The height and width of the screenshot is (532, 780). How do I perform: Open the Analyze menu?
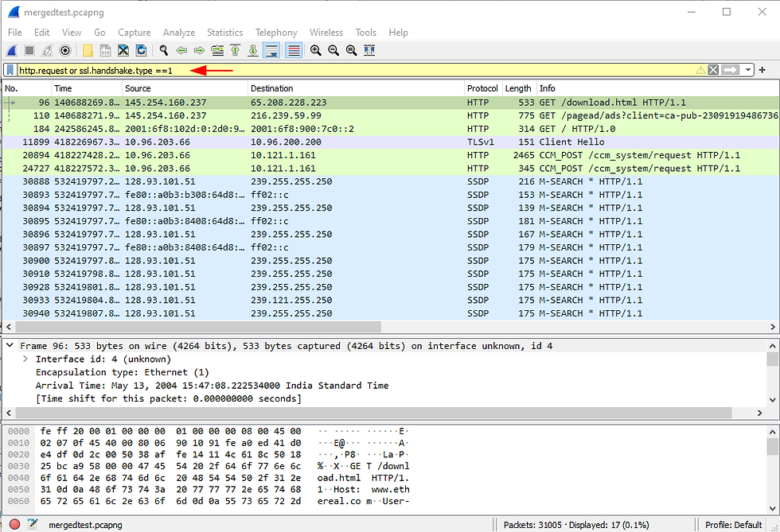(179, 33)
